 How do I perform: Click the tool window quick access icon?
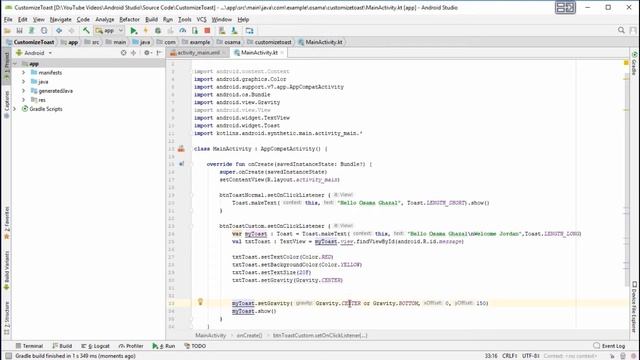pyautogui.click(x=8, y=356)
